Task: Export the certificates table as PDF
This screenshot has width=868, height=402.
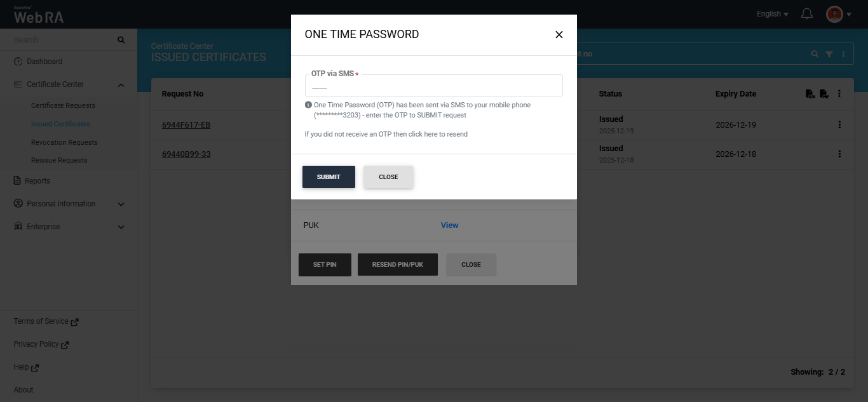Action: click(x=824, y=94)
